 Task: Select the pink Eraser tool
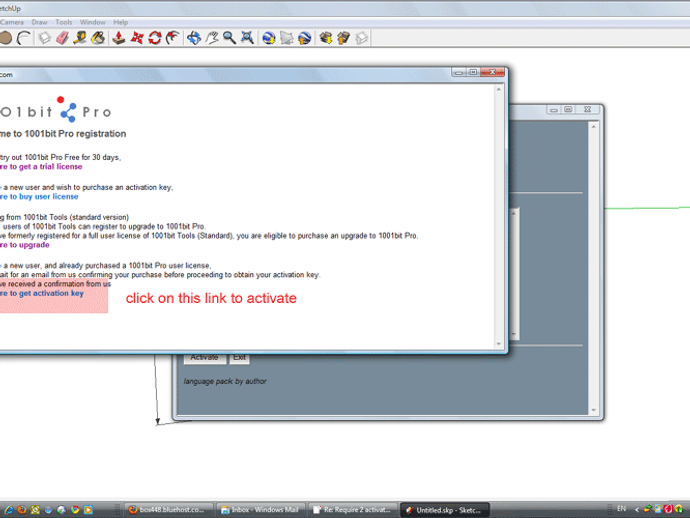[62, 38]
